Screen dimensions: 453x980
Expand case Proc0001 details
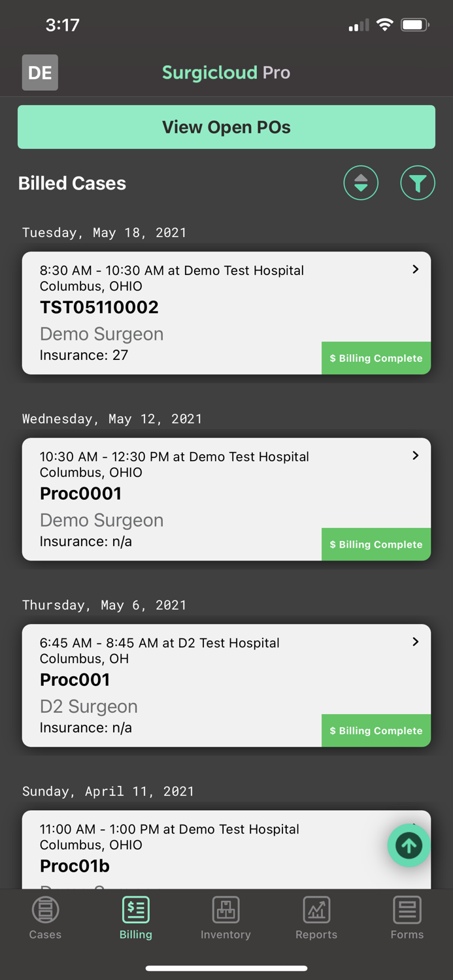(x=414, y=455)
